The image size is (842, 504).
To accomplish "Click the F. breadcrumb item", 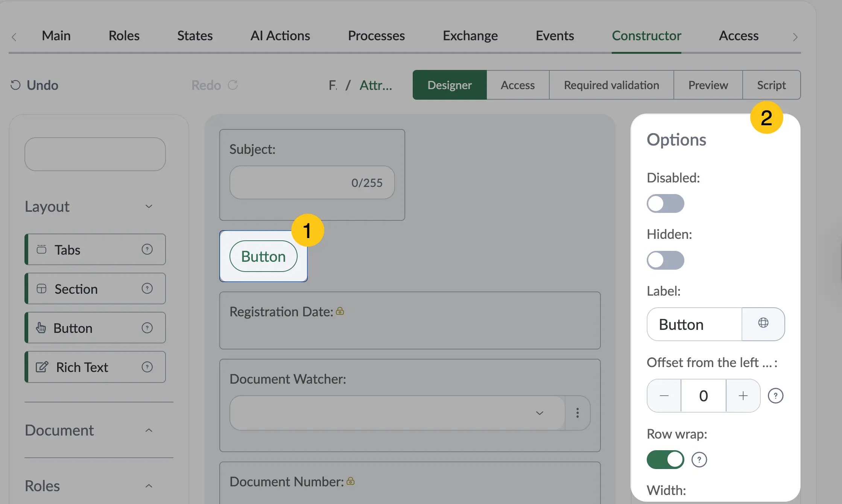I will pos(333,85).
